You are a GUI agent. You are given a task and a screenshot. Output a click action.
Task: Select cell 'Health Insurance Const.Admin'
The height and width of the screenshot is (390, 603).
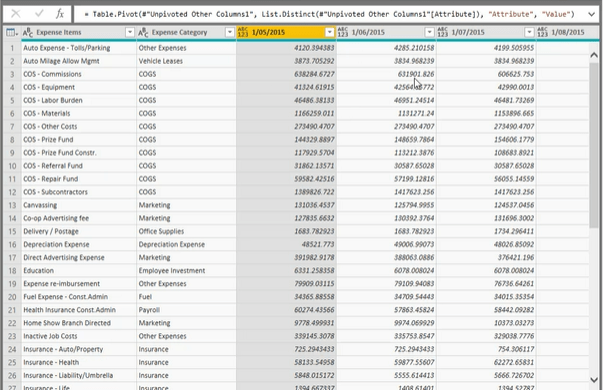coord(79,310)
